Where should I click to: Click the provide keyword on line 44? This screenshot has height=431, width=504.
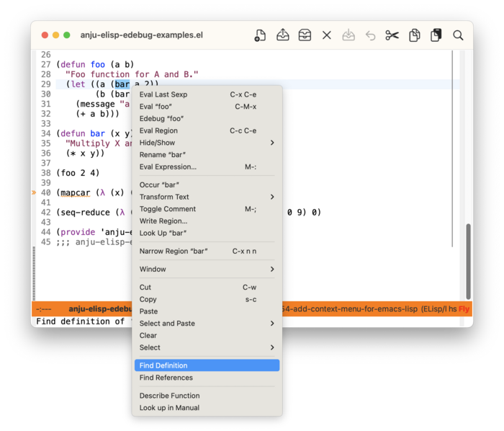78,232
